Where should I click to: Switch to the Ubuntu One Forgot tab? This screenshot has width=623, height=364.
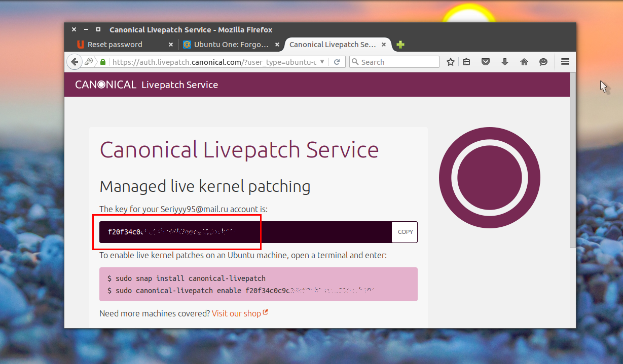[x=231, y=45]
